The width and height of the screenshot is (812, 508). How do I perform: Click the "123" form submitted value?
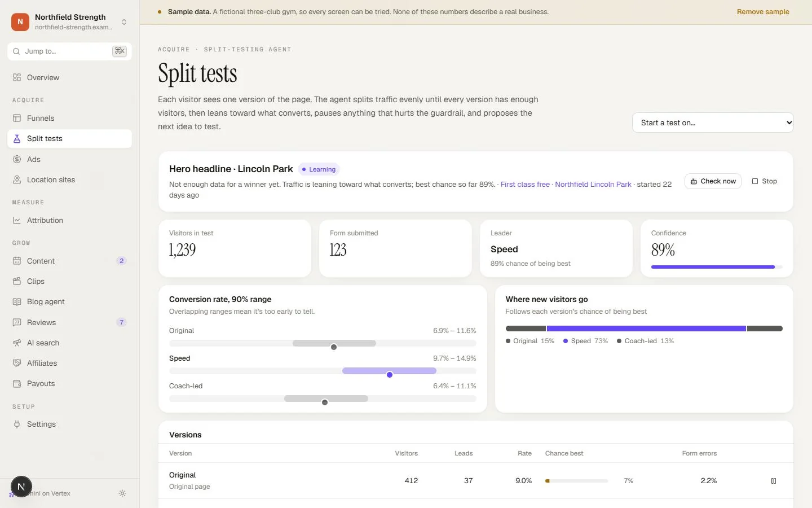pyautogui.click(x=338, y=250)
